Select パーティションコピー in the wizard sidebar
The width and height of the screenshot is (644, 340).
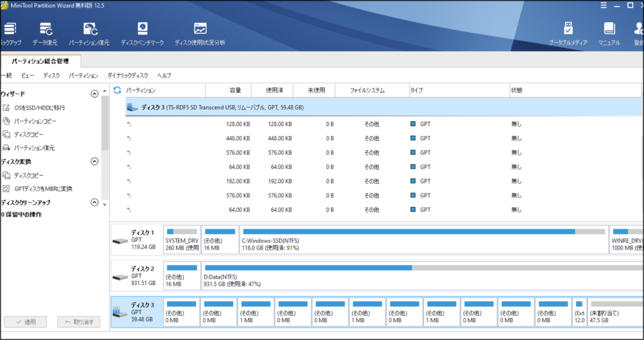pos(30,121)
